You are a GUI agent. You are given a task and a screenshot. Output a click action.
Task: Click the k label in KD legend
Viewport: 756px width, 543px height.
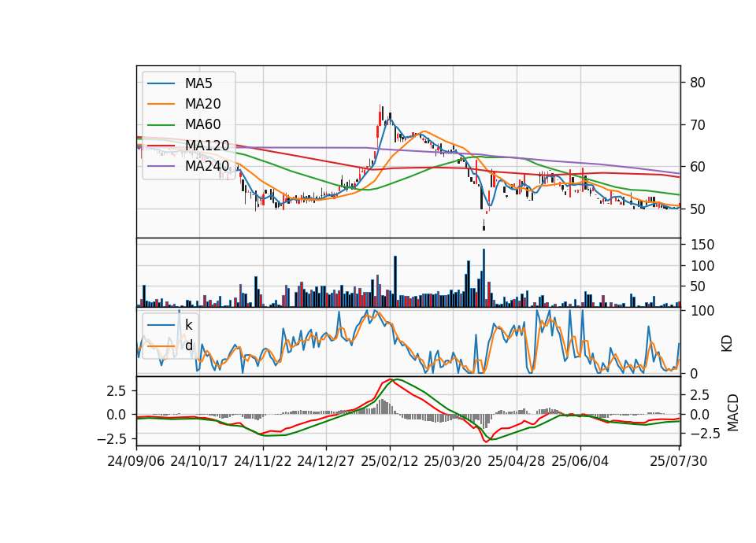188,325
